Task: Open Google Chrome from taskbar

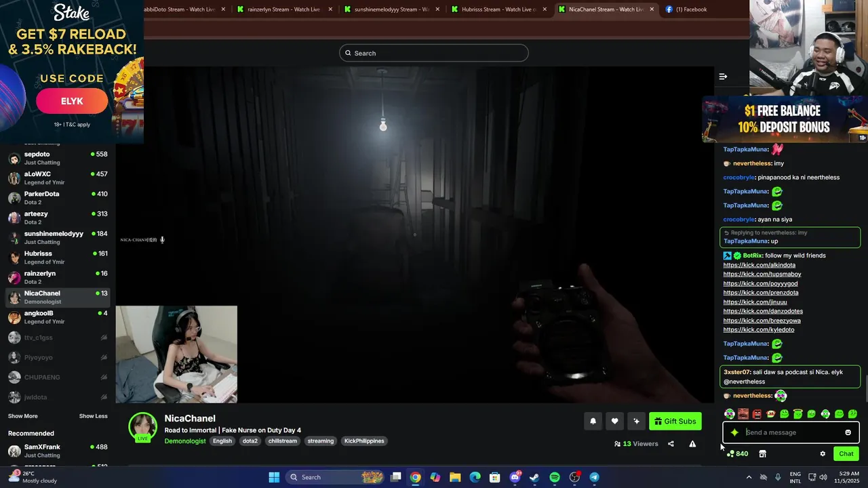Action: [416, 477]
